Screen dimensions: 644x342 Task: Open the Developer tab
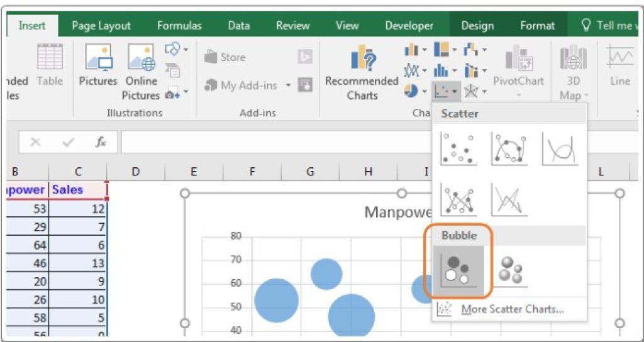pyautogui.click(x=409, y=26)
